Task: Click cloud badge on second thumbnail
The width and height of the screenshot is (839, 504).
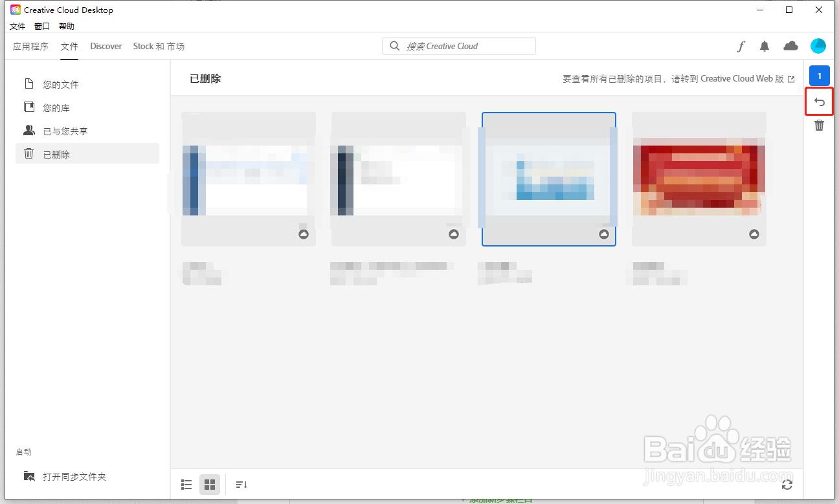Action: point(454,234)
